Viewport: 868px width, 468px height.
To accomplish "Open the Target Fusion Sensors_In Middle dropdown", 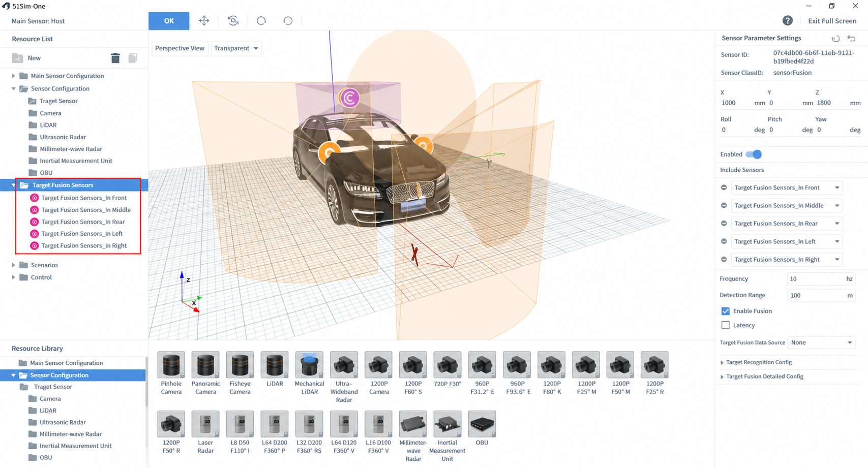I will pyautogui.click(x=787, y=205).
